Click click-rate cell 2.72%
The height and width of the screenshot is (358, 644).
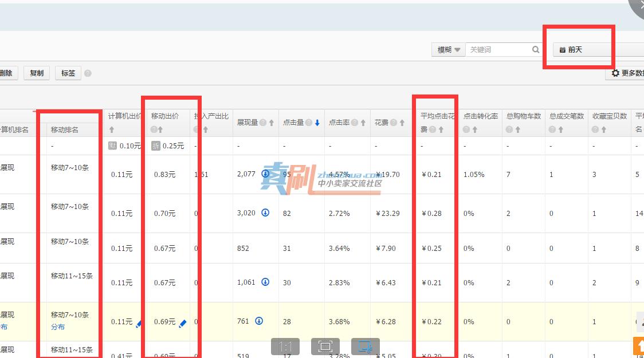pos(339,214)
